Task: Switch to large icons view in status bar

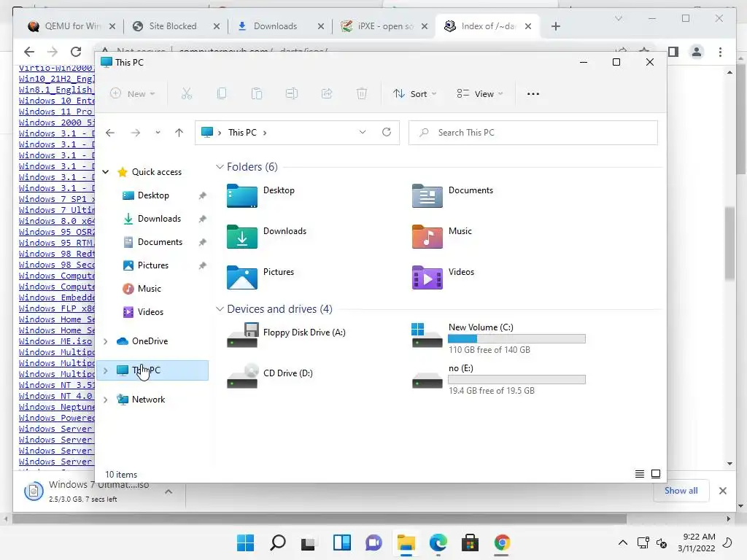Action: [x=656, y=474]
